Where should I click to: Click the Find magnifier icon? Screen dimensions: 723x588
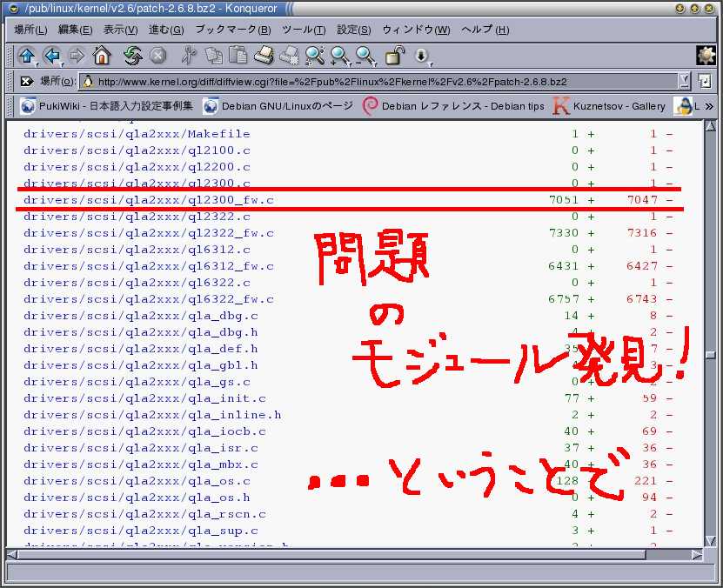[315, 56]
